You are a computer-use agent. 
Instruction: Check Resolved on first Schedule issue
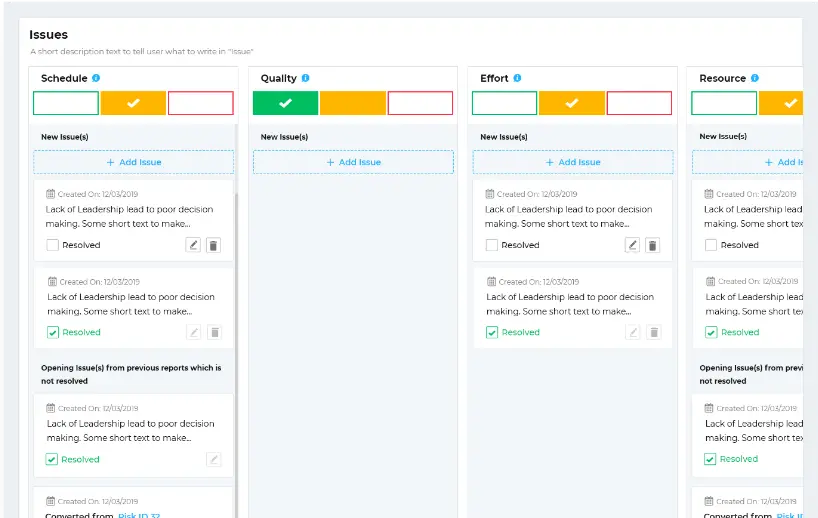pos(53,245)
